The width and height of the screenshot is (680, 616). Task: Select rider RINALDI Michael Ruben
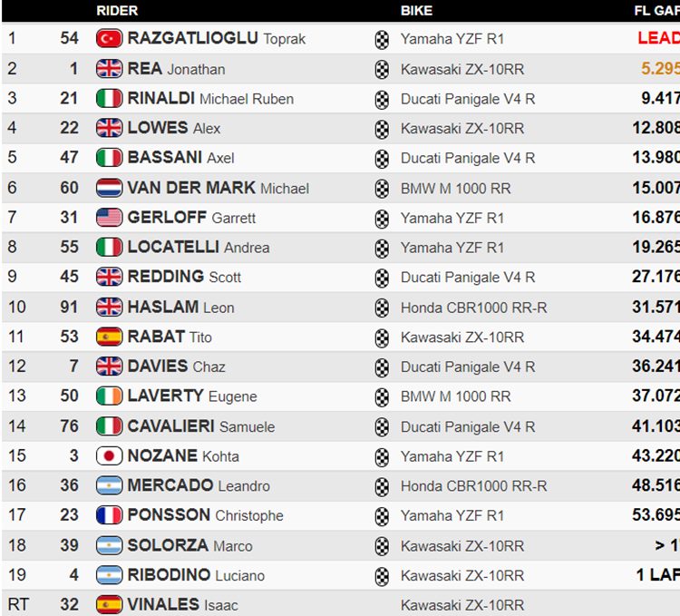coord(210,99)
